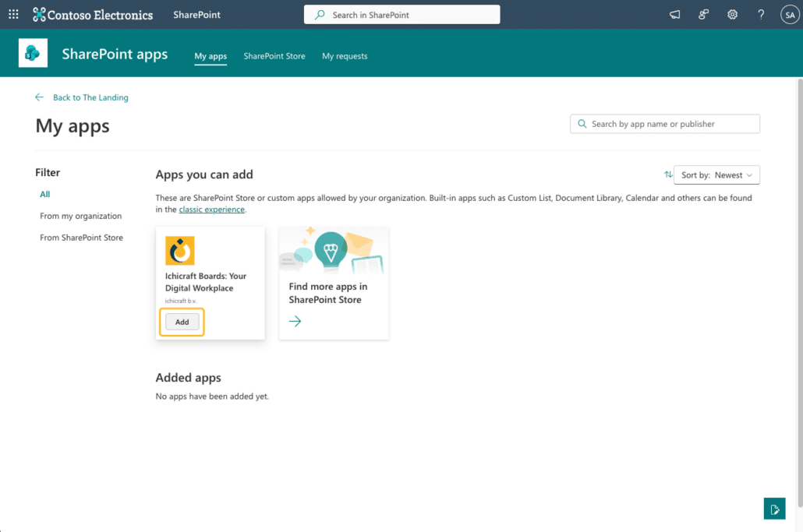Click the Search by app name field

click(x=672, y=124)
